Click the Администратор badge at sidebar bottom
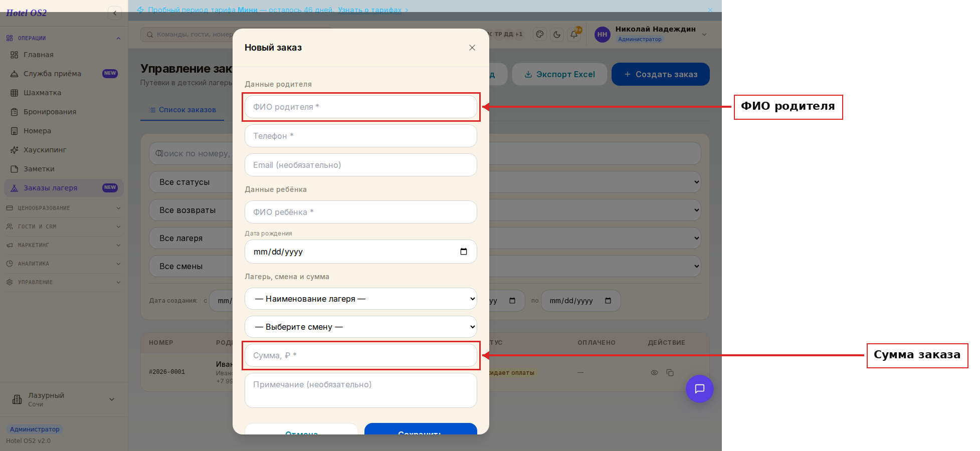980x451 pixels. point(35,429)
